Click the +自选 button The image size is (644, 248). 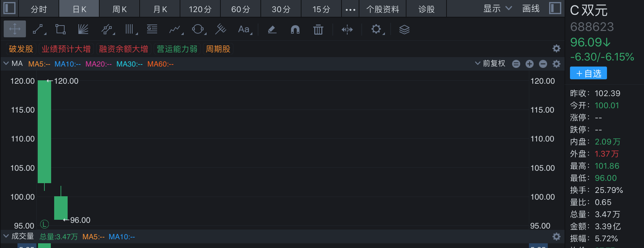[x=588, y=73]
